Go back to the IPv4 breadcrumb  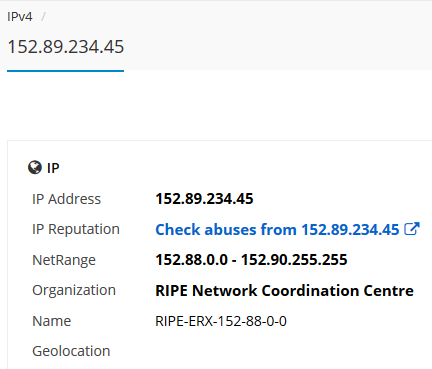(20, 16)
